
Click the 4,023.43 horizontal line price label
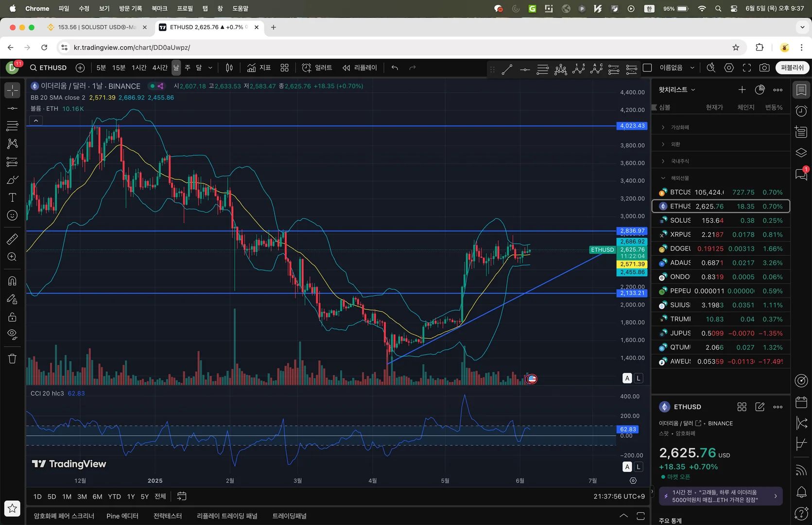click(x=632, y=126)
